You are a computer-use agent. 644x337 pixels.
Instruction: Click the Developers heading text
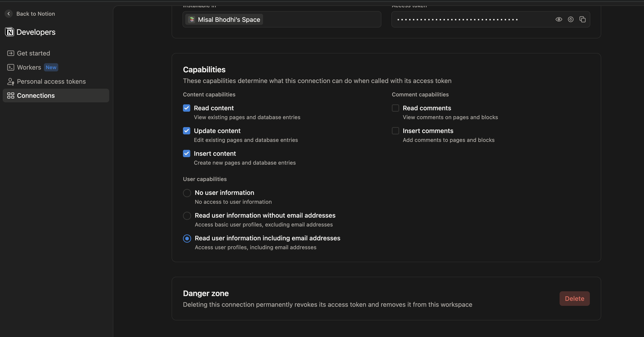click(36, 32)
